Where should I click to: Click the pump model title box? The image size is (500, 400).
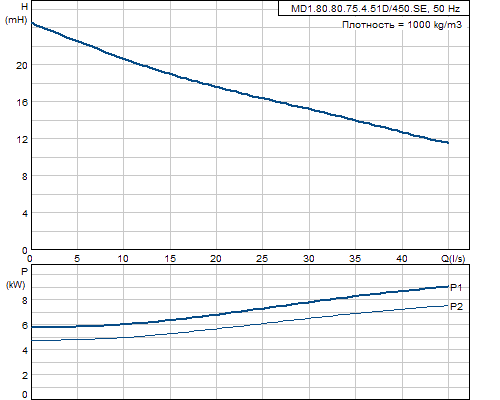(x=374, y=8)
